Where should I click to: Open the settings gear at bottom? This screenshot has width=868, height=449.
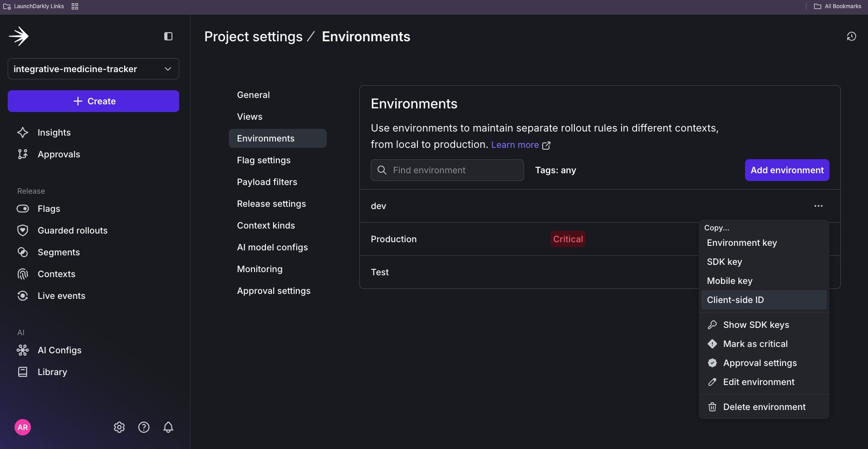(x=119, y=427)
